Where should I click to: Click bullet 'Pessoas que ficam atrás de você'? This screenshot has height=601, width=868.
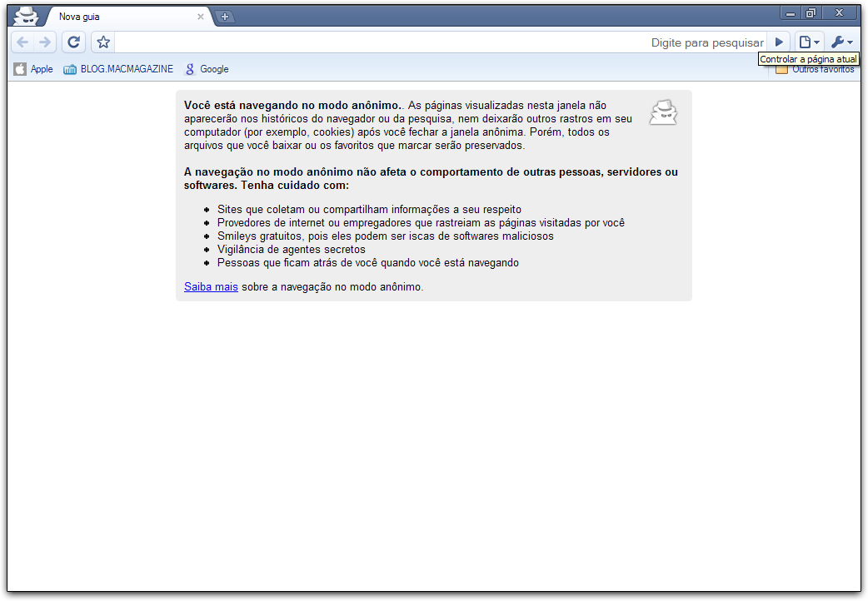(x=368, y=263)
